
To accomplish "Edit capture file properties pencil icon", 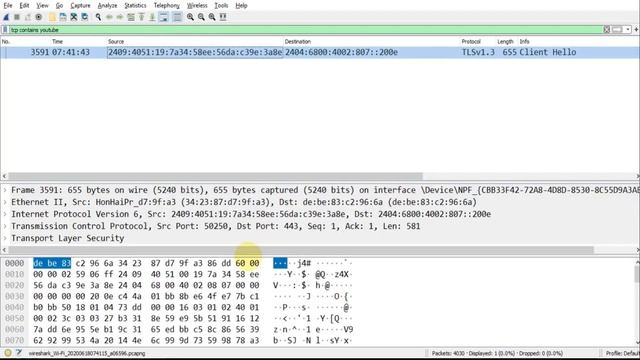I will 19,353.
